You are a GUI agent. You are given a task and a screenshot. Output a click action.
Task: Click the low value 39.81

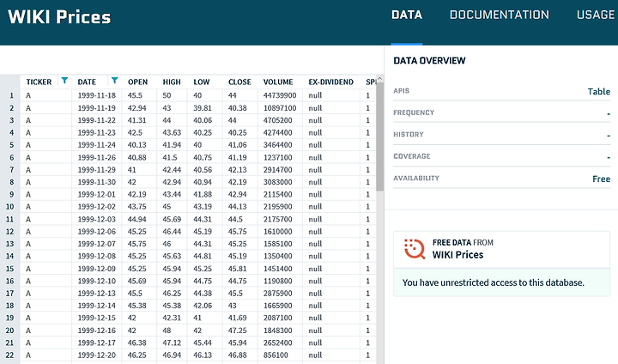(x=203, y=108)
